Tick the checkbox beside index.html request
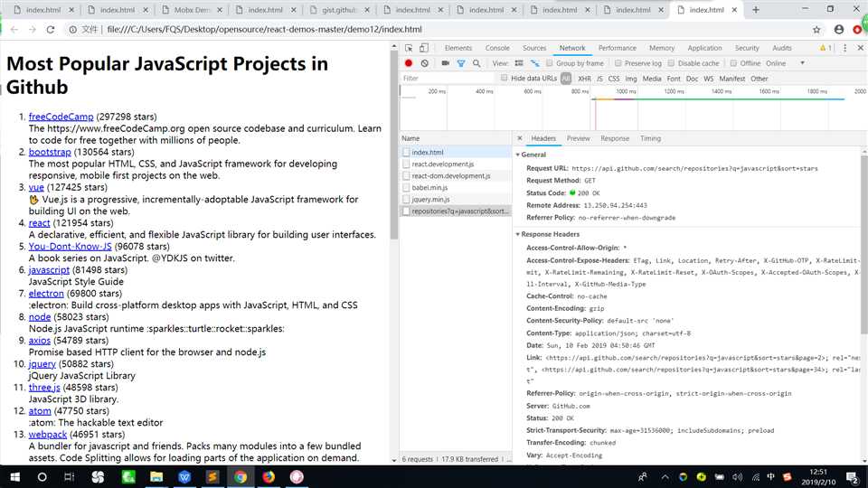The width and height of the screenshot is (868, 488). click(406, 152)
